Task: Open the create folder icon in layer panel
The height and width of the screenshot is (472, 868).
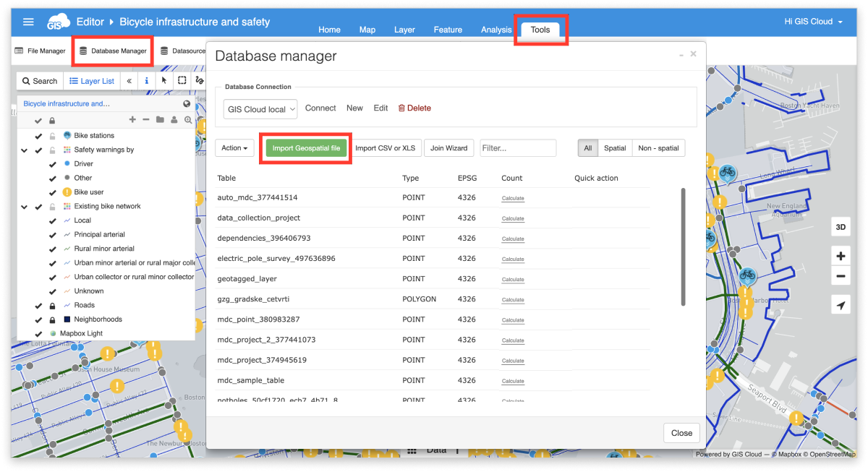Action: (161, 120)
